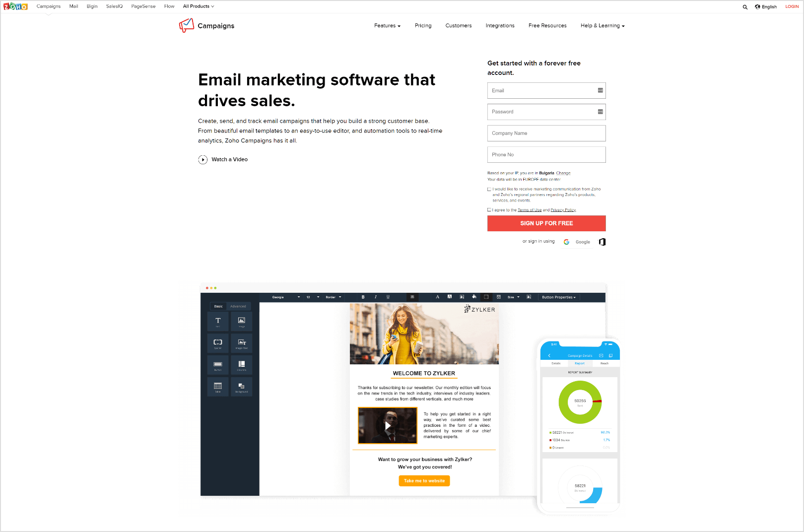This screenshot has width=804, height=532.
Task: Open the Terms of Use link
Action: (x=530, y=210)
